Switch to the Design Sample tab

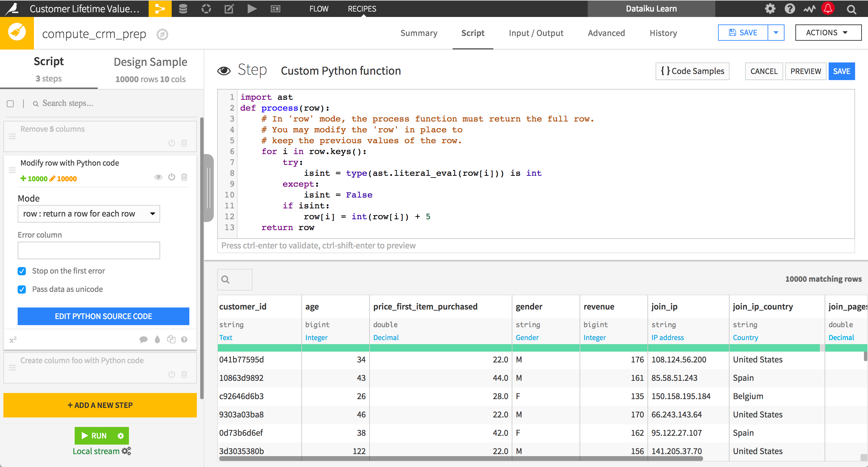pos(150,69)
